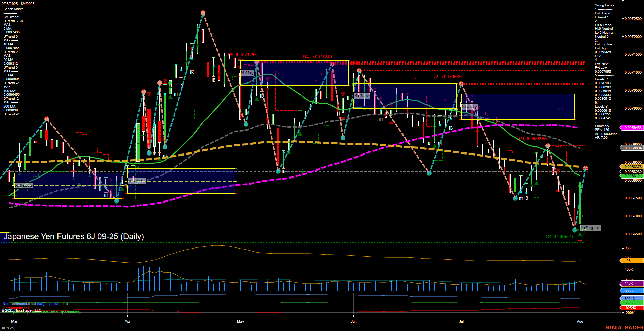644x331 pixels.
Task: Select the M:July monthly range tag
Action: [469, 107]
